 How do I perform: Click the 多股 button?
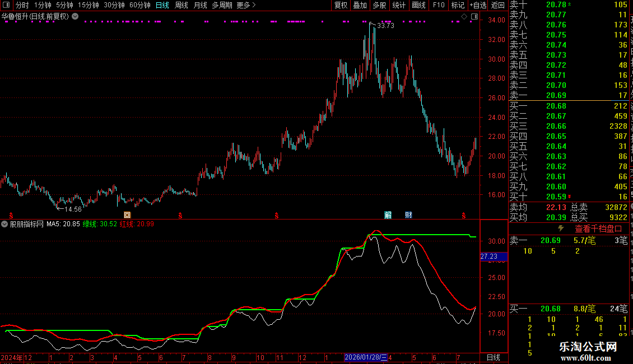pos(379,5)
